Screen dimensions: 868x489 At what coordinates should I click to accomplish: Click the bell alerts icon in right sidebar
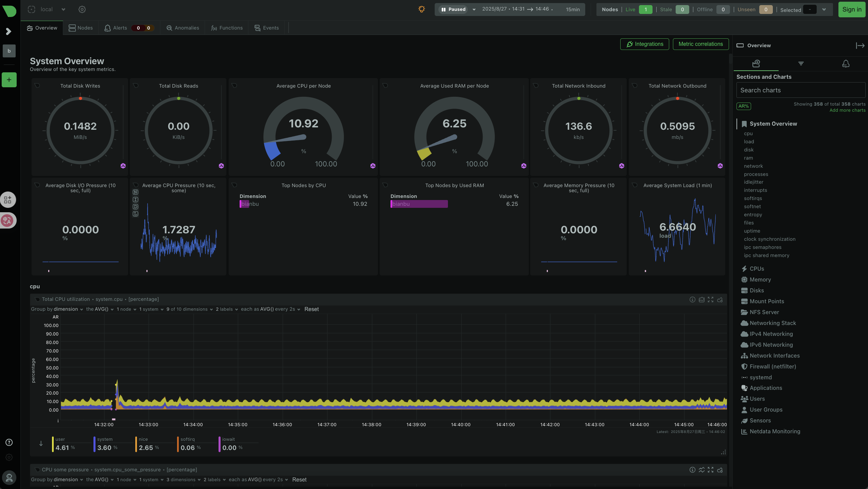click(846, 64)
